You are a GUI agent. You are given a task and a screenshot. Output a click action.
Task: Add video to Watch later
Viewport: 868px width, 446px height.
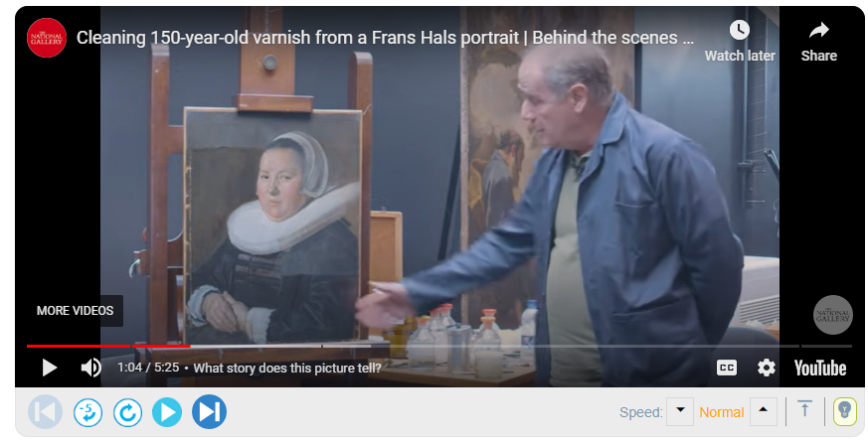(740, 41)
